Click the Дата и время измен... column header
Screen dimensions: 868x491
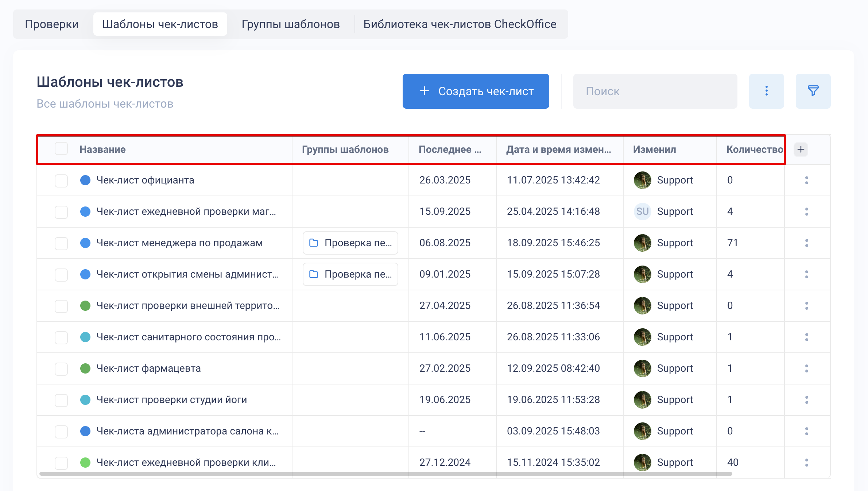pyautogui.click(x=558, y=150)
